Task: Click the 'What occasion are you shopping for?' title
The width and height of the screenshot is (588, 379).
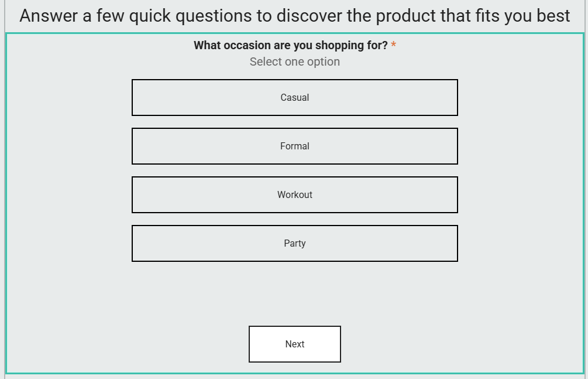Action: [290, 46]
